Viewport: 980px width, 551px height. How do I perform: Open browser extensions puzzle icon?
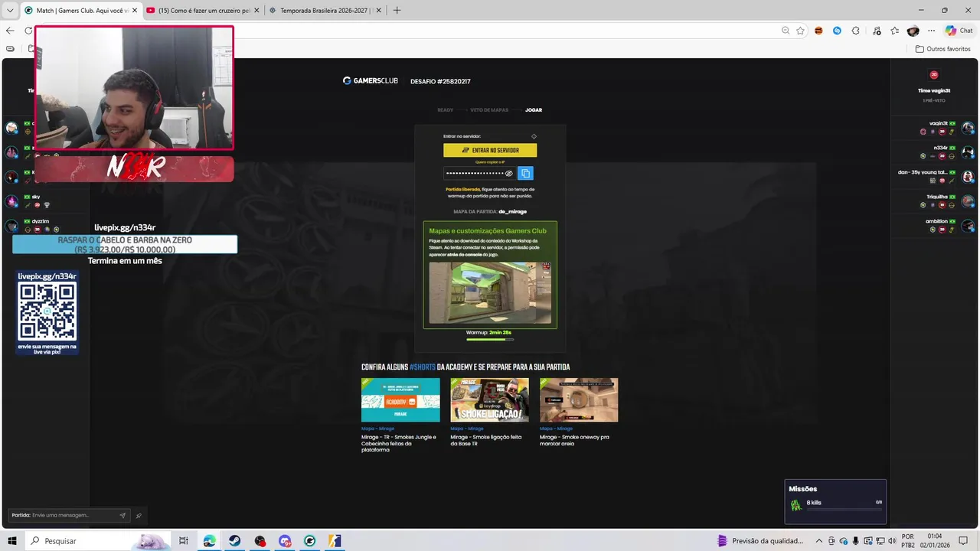pos(856,31)
